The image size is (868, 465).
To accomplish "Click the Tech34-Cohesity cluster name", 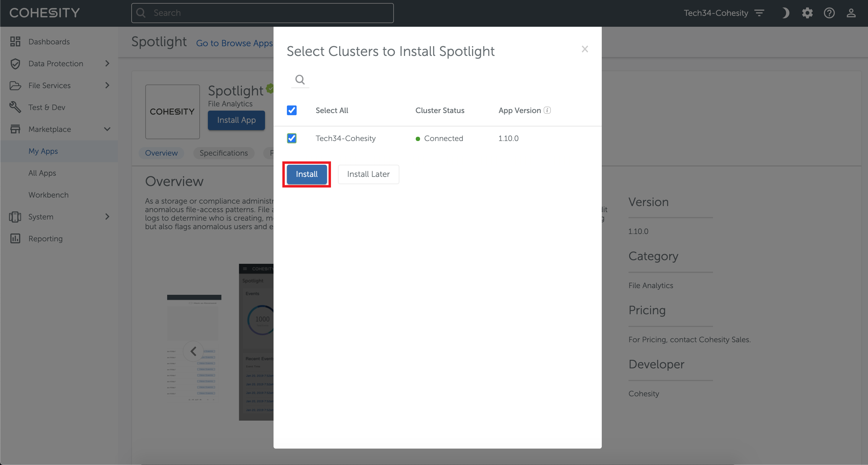I will 345,139.
